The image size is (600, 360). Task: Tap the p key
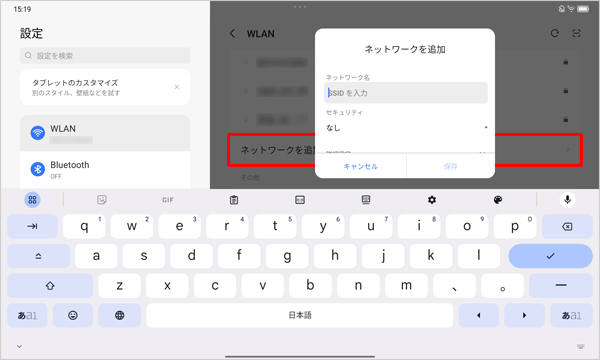coord(515,226)
